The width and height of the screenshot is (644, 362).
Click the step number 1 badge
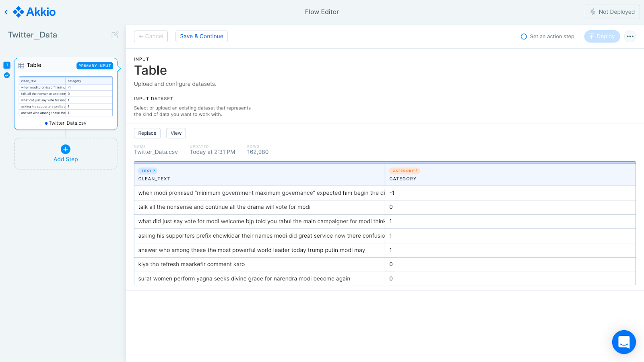(7, 65)
